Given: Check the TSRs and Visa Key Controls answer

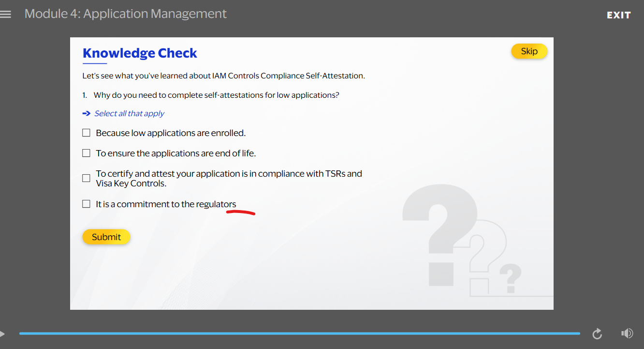Looking at the screenshot, I should pyautogui.click(x=86, y=178).
